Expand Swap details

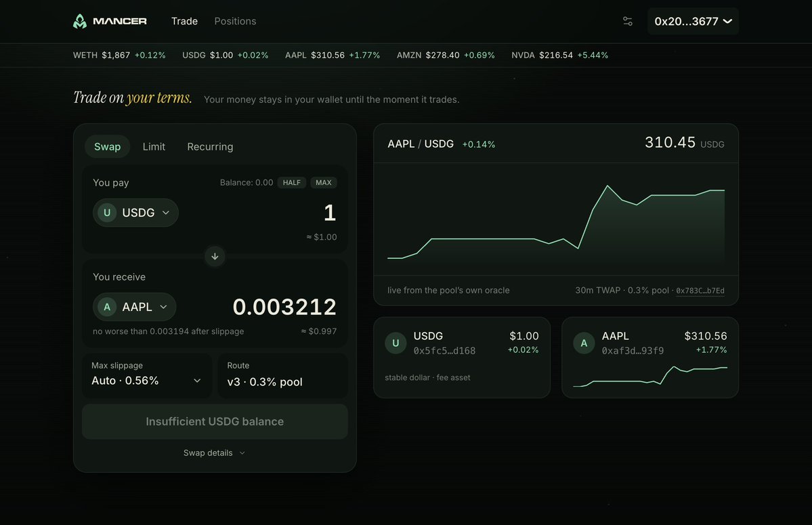(x=215, y=453)
